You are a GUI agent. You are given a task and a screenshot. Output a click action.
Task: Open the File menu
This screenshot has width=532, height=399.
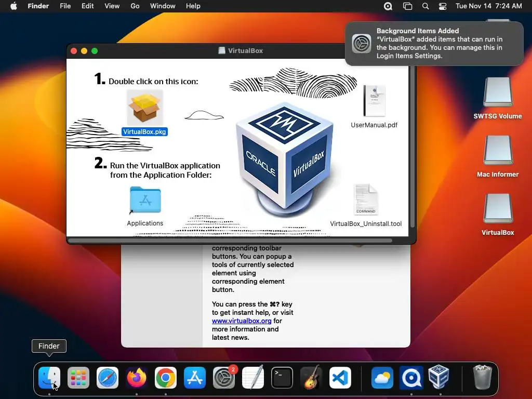click(x=65, y=6)
